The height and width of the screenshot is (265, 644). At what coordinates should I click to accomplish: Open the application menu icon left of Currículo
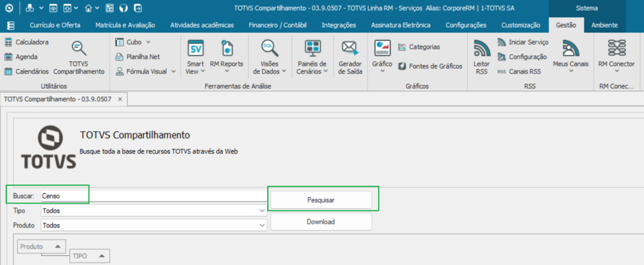pos(11,25)
